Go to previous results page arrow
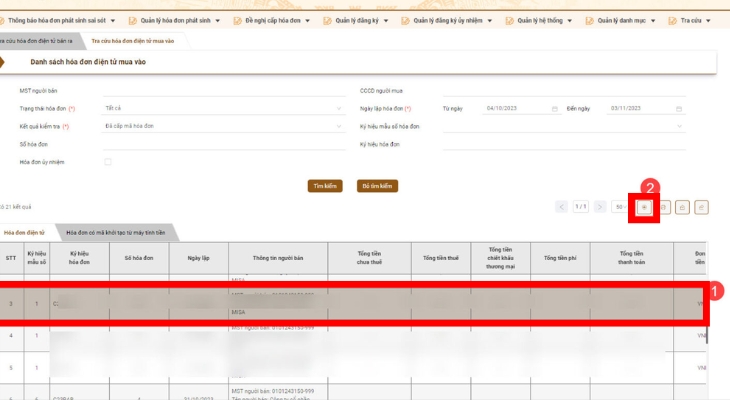 point(563,207)
